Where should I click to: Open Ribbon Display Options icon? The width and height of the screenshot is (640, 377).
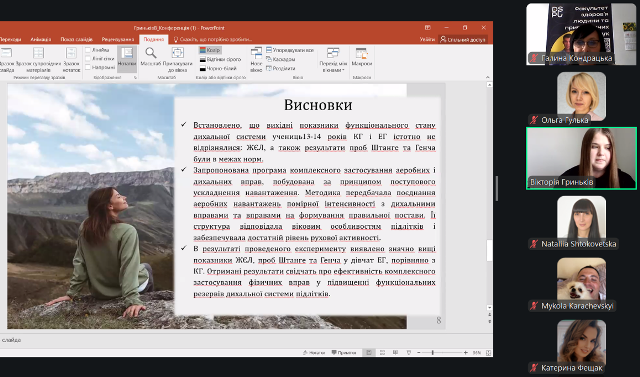point(428,28)
